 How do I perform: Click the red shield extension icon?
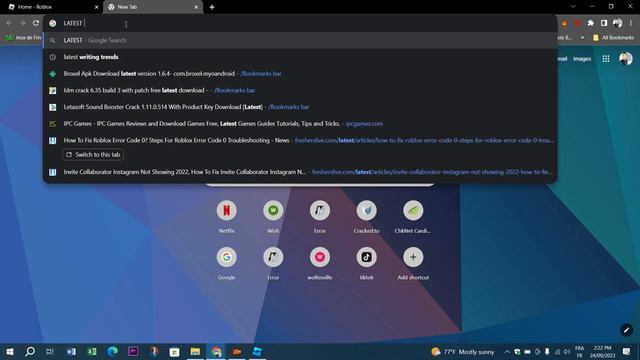click(x=578, y=24)
